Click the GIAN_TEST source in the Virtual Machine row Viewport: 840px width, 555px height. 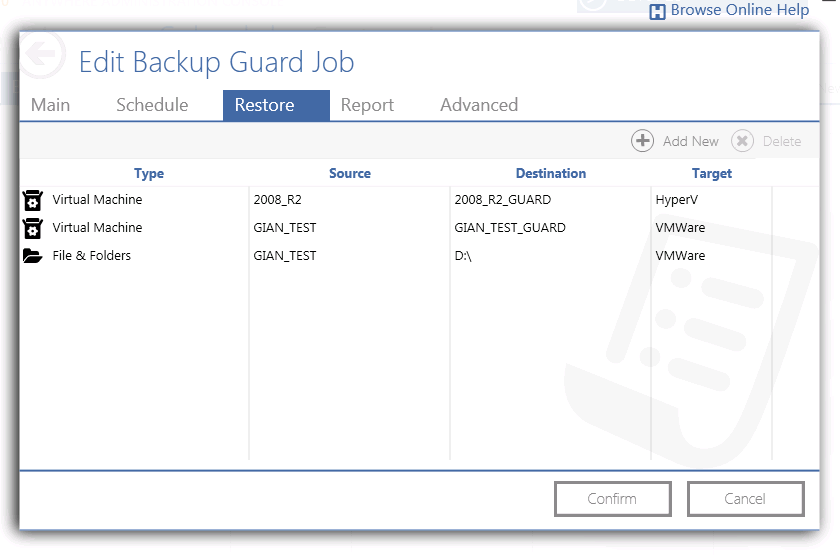(x=285, y=228)
